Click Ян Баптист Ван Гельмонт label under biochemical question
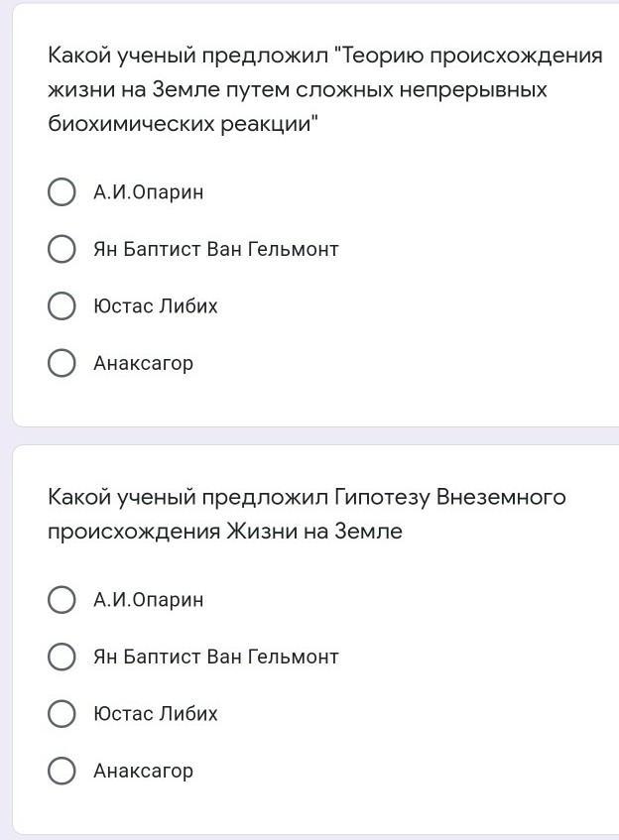Screen dimensions: 619x840 [x=215, y=250]
